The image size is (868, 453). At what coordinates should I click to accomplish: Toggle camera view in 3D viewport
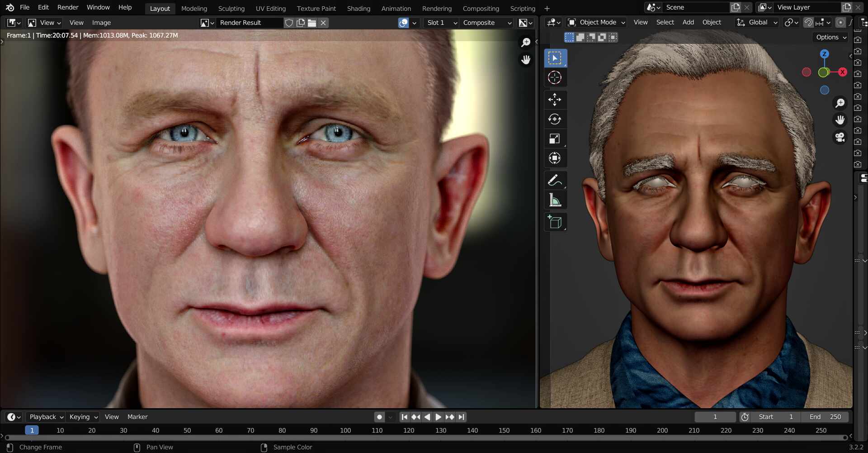point(840,137)
